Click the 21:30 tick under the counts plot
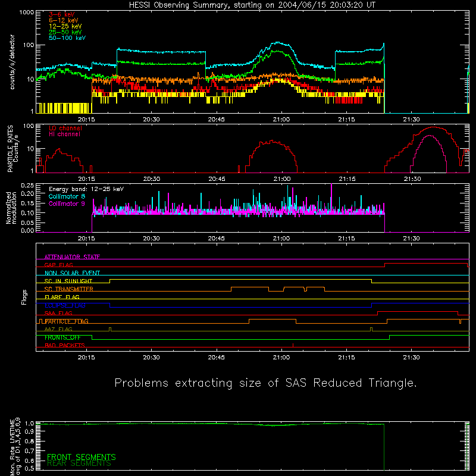This screenshot has height=476, width=476. [411, 120]
